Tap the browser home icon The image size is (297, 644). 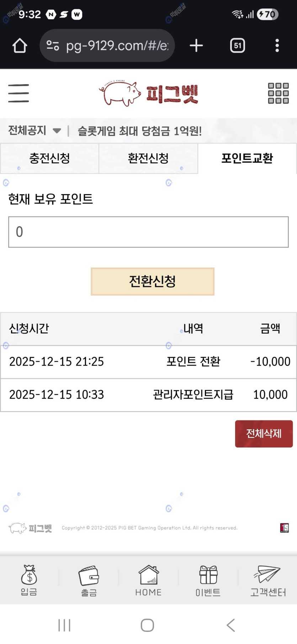(20, 46)
